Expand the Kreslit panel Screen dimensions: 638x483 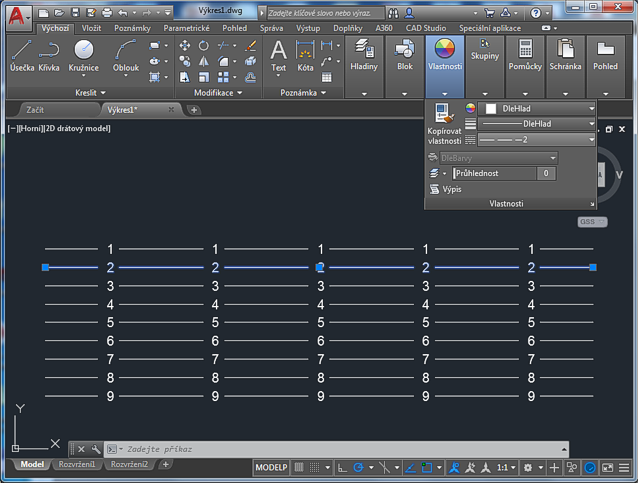tap(90, 93)
